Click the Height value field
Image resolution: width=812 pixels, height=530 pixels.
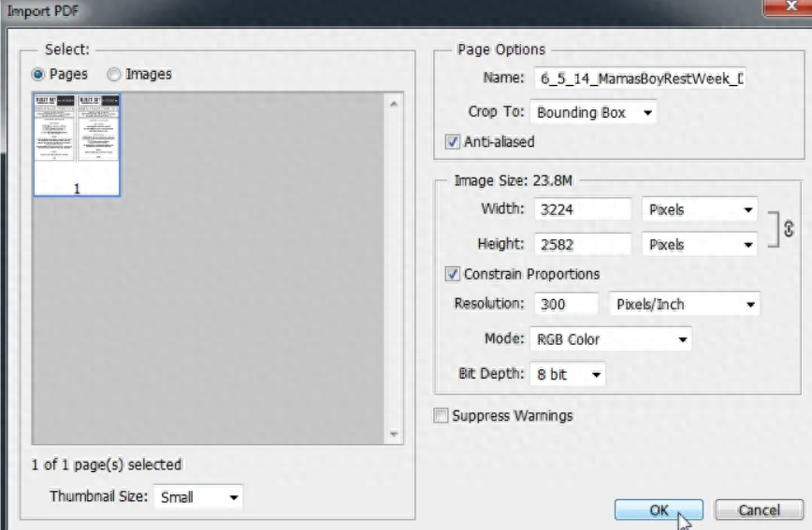pyautogui.click(x=583, y=244)
